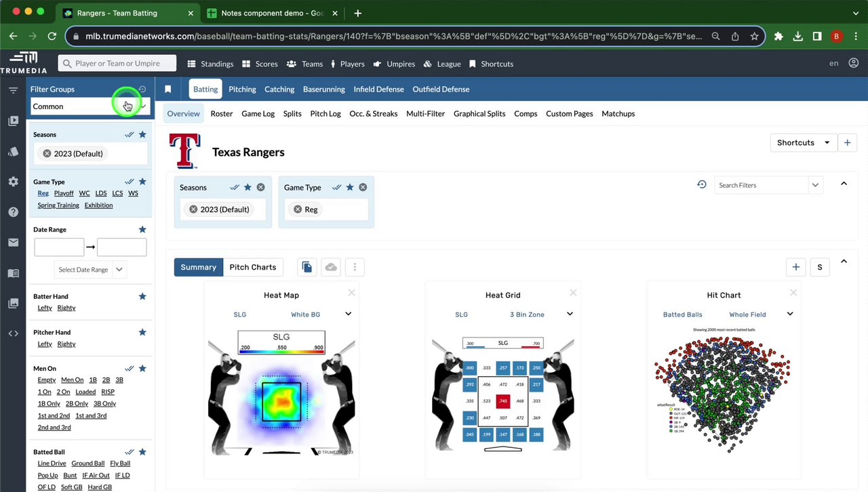Viewport: 868px width, 492px height.
Task: Open the settings gear in sidebar
Action: coord(13,182)
